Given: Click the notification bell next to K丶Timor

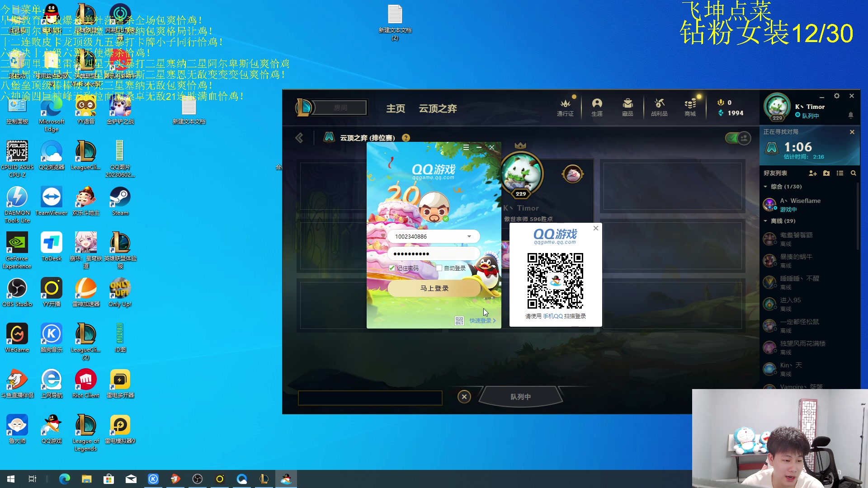Looking at the screenshot, I should click(851, 115).
